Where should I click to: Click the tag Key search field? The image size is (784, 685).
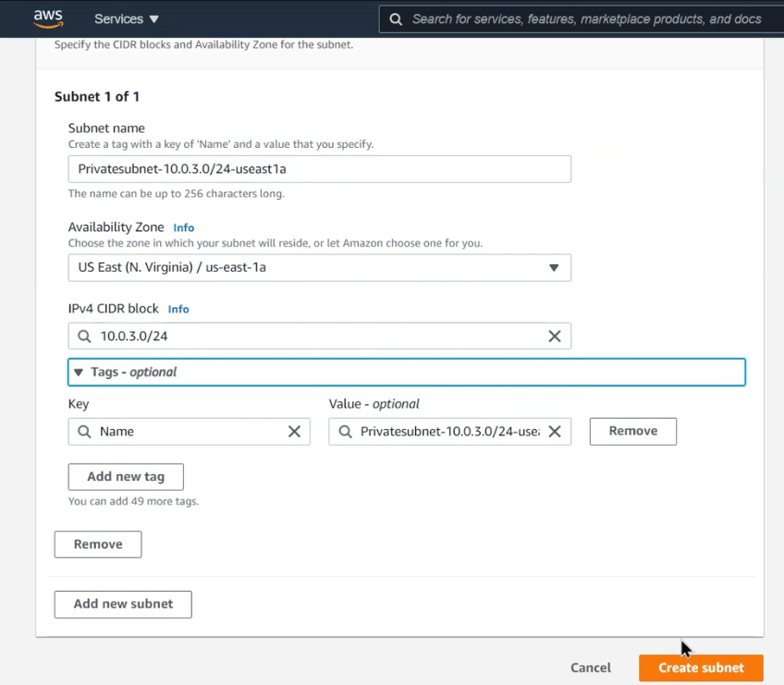coord(185,432)
